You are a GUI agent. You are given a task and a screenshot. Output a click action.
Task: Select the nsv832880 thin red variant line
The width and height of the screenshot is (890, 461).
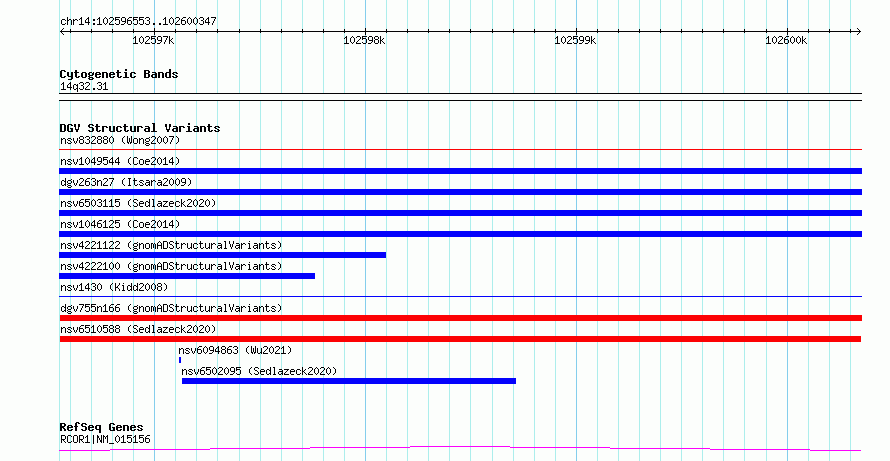click(460, 150)
